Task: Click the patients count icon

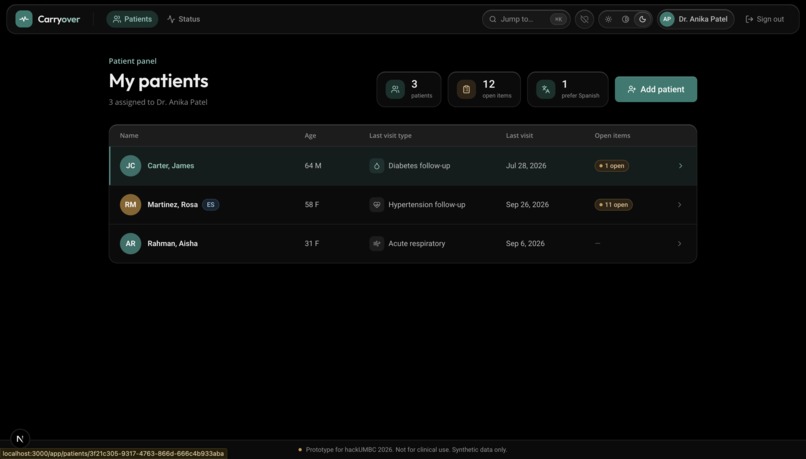Action: point(395,89)
